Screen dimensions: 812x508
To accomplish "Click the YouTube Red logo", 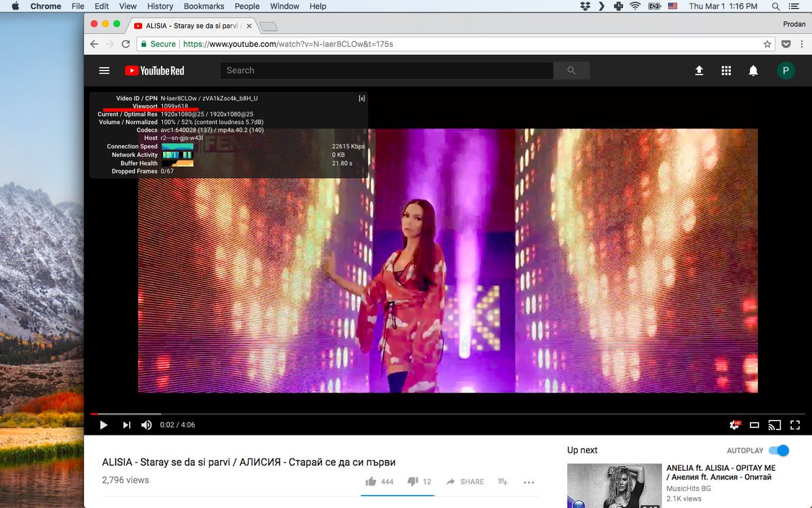I will [x=154, y=70].
